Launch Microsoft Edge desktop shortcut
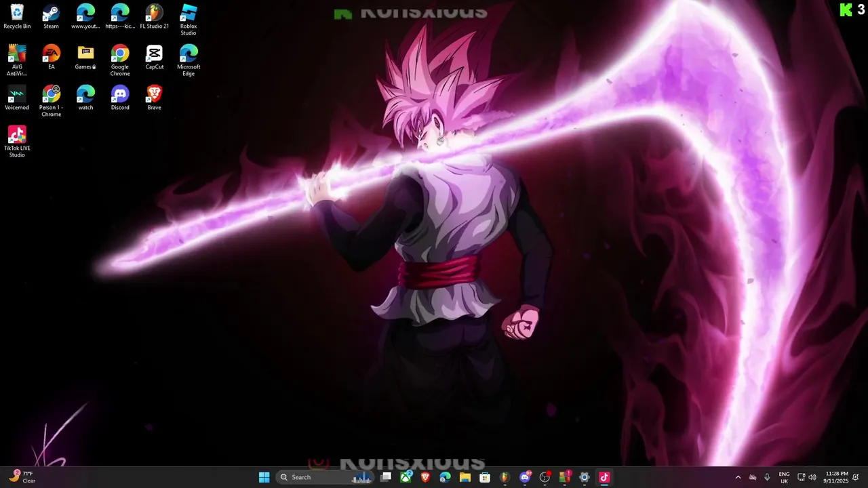This screenshot has height=488, width=868. pos(189,61)
